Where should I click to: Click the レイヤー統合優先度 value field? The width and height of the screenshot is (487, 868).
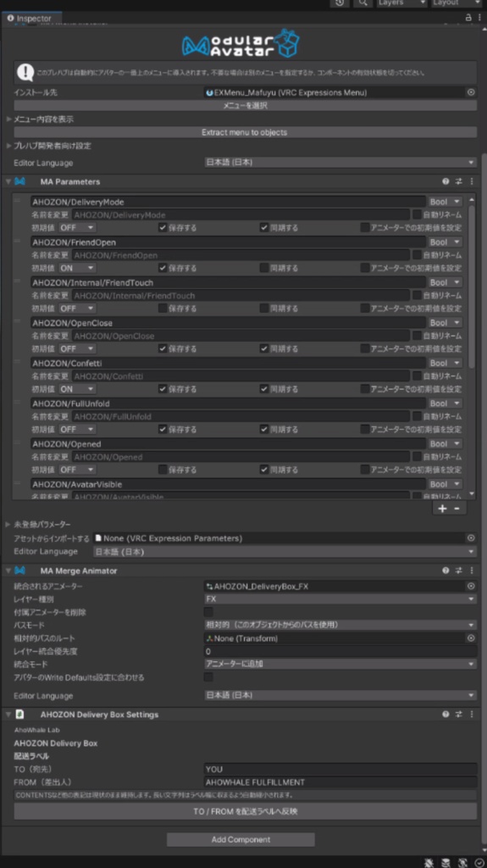coord(340,651)
